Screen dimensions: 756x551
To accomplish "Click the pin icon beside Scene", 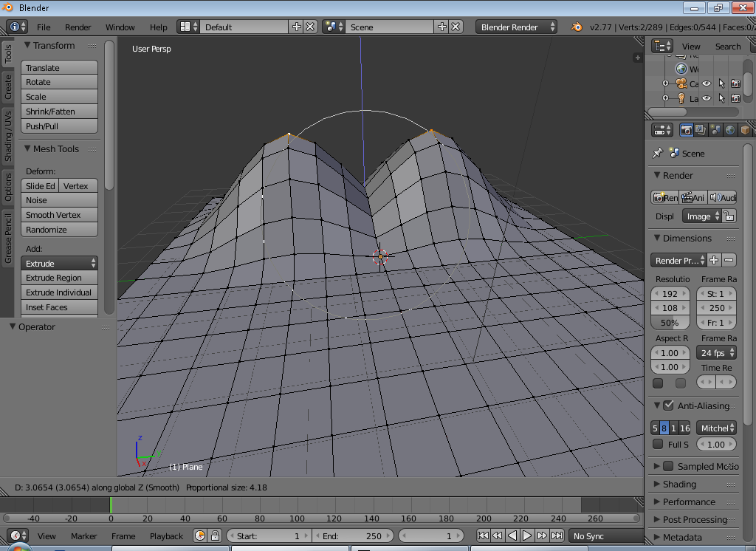I will coord(658,153).
